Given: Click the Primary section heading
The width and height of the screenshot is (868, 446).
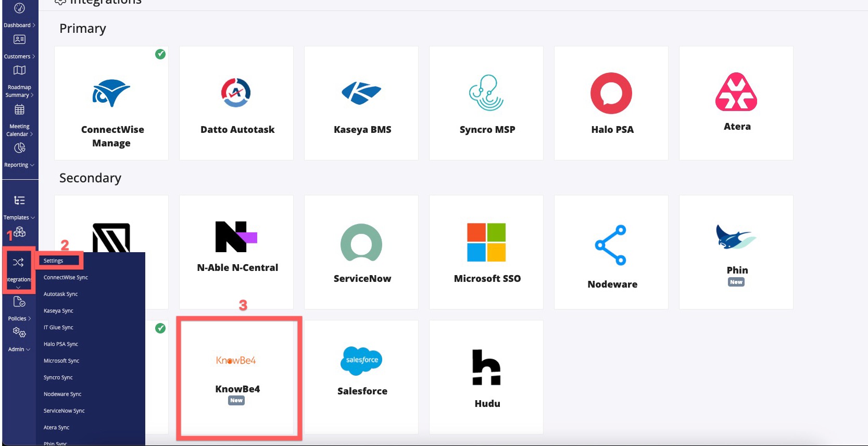Looking at the screenshot, I should [x=83, y=29].
